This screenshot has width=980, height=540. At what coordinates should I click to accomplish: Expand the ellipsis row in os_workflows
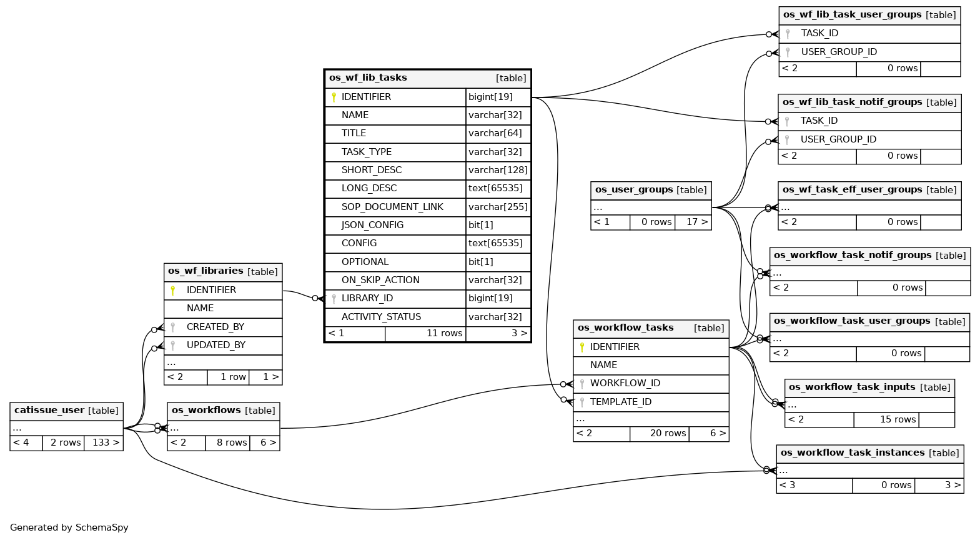pyautogui.click(x=224, y=428)
